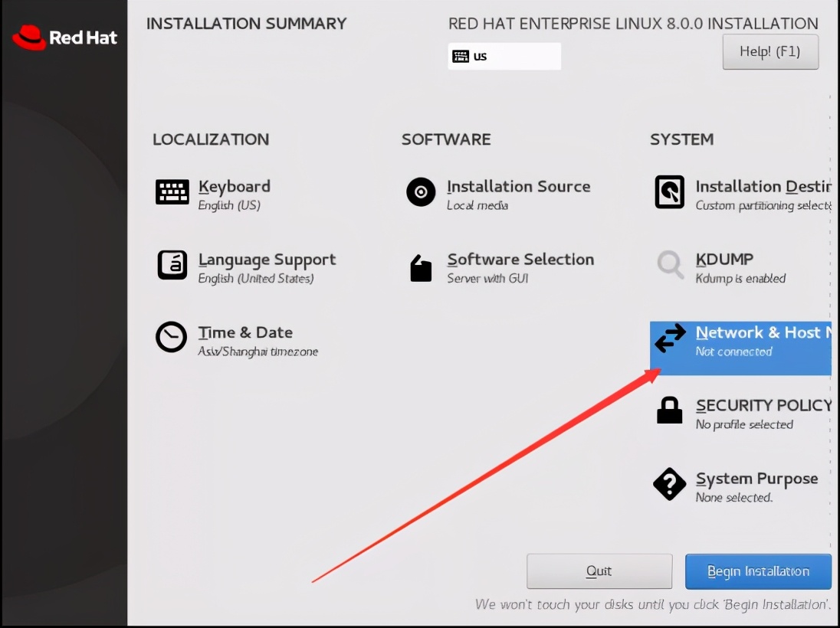Click the System Purpose question mark icon
840x628 pixels.
[x=670, y=484]
